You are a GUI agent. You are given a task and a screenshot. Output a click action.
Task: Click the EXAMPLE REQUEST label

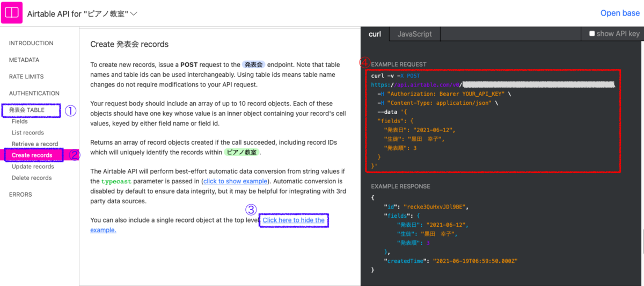click(399, 65)
